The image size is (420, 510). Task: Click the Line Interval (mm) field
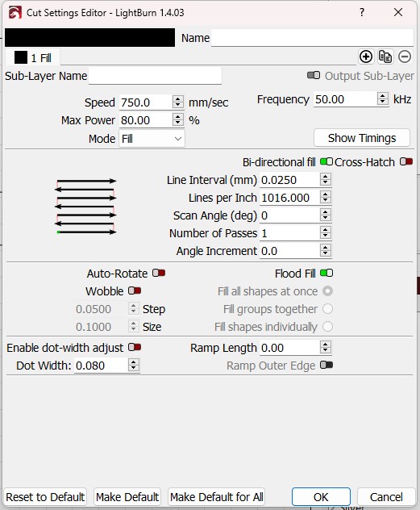(x=289, y=180)
